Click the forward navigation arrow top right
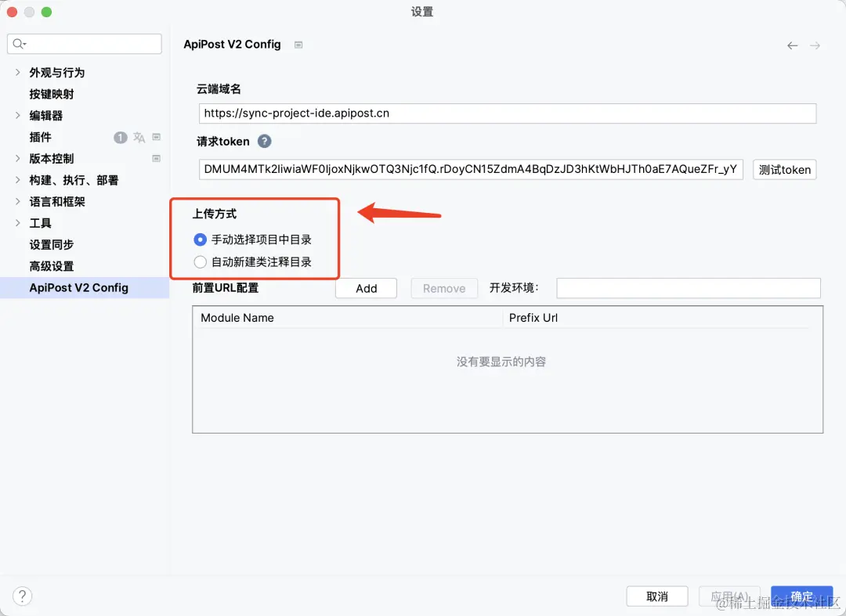Screen dimensions: 846x616 815,45
